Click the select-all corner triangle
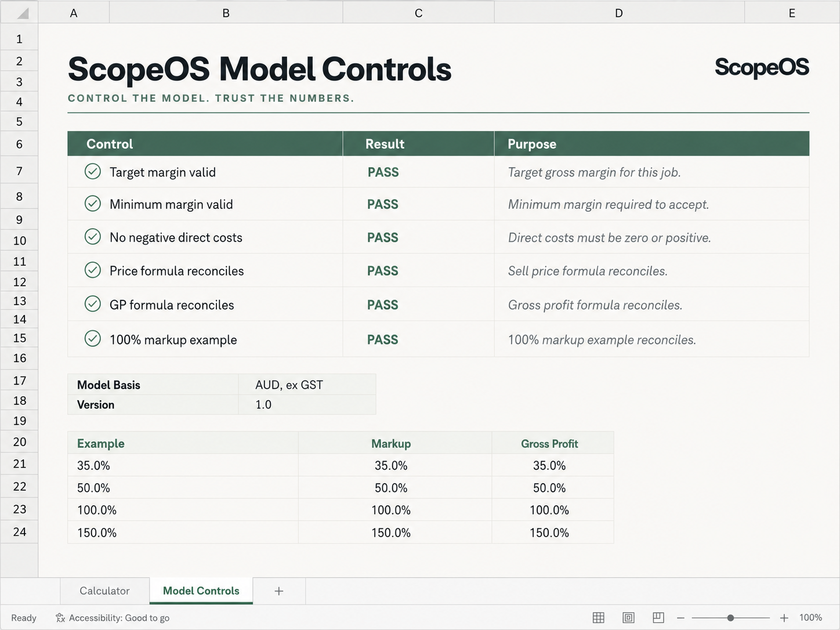Image resolution: width=840 pixels, height=630 pixels. [22, 13]
